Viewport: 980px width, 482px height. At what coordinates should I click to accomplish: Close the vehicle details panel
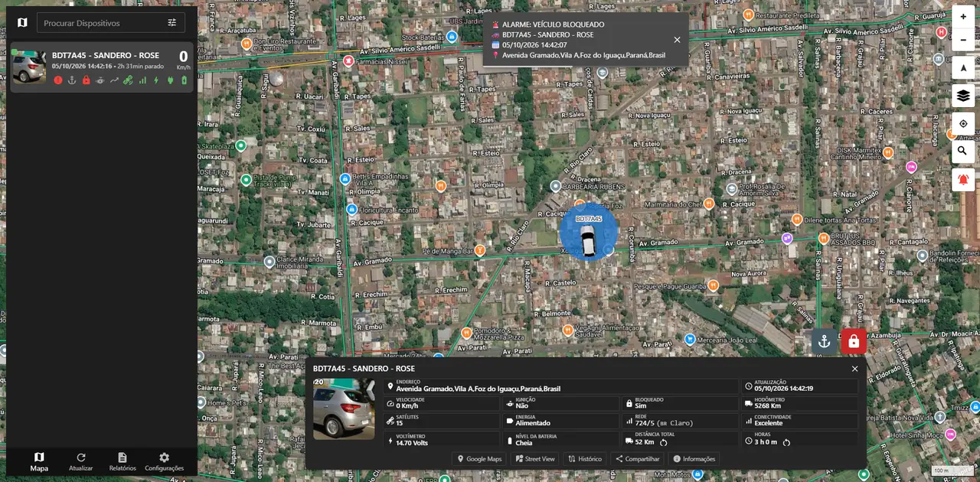[855, 369]
